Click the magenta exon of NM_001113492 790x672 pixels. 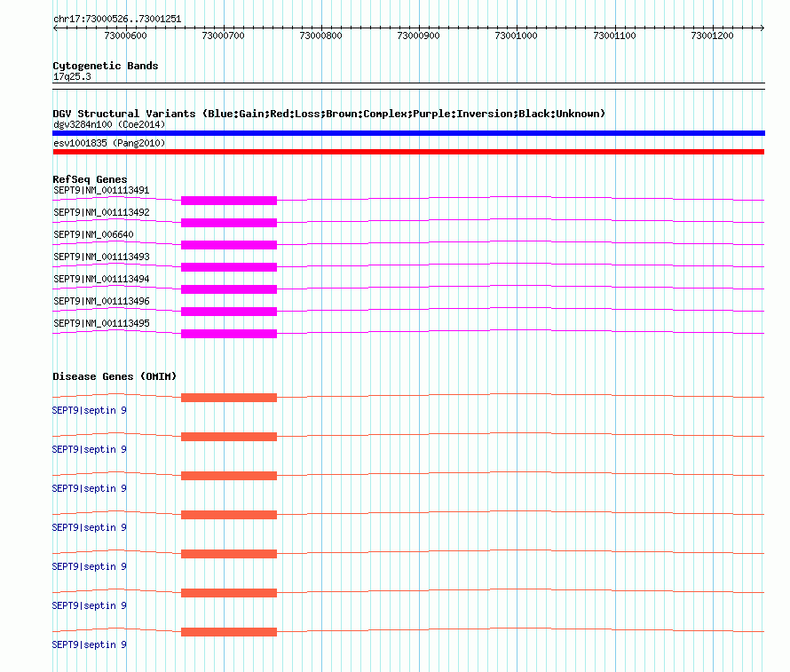point(229,223)
